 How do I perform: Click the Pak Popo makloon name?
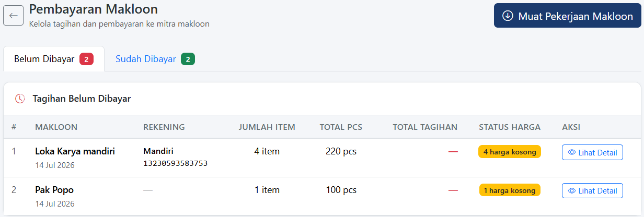[54, 190]
